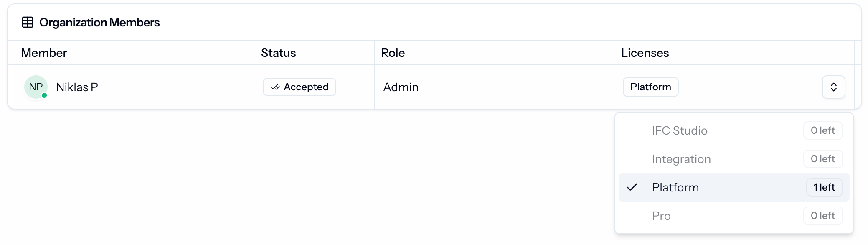Click the 0 left badge on Pro

click(x=823, y=216)
